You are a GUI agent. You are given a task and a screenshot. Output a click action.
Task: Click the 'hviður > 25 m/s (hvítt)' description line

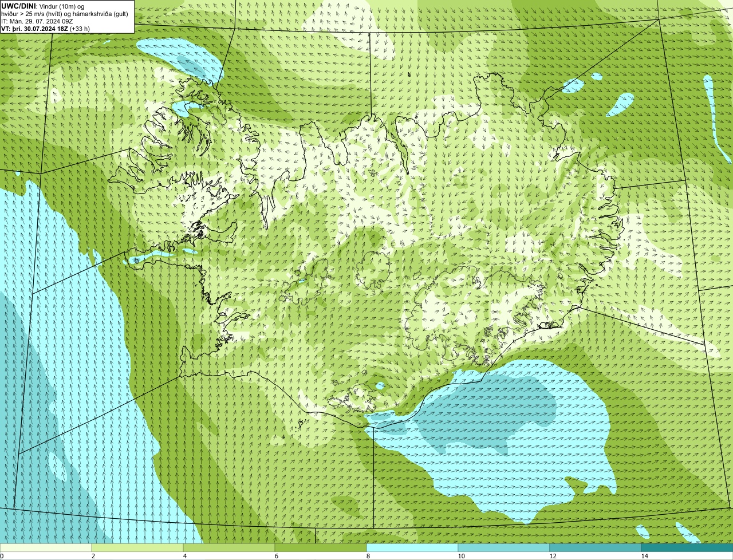65,13
